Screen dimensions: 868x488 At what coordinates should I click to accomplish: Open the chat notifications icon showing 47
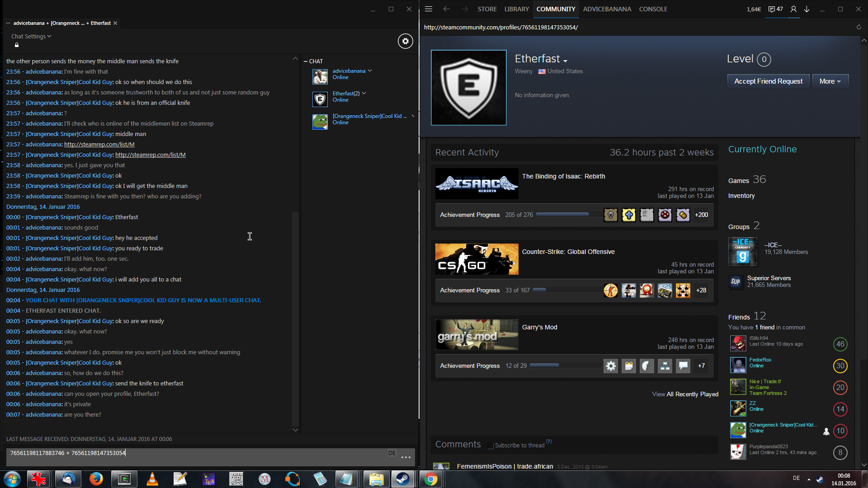(x=775, y=9)
